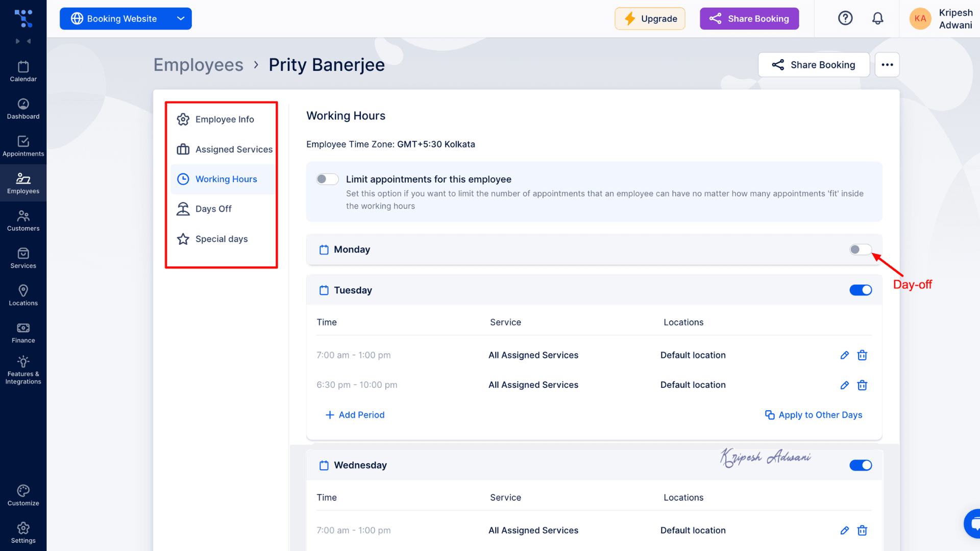Open the three-dots more options menu
The width and height of the screenshot is (980, 551).
coord(887,65)
